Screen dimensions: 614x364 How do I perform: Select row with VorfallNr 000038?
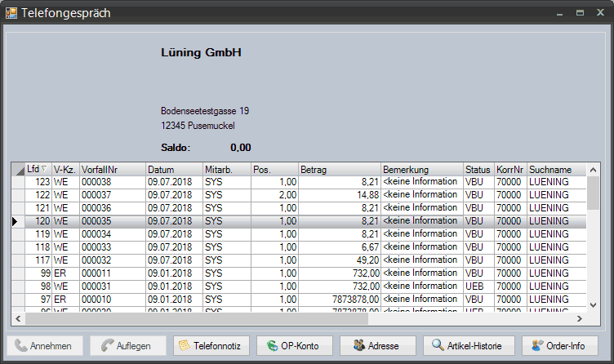(x=112, y=182)
